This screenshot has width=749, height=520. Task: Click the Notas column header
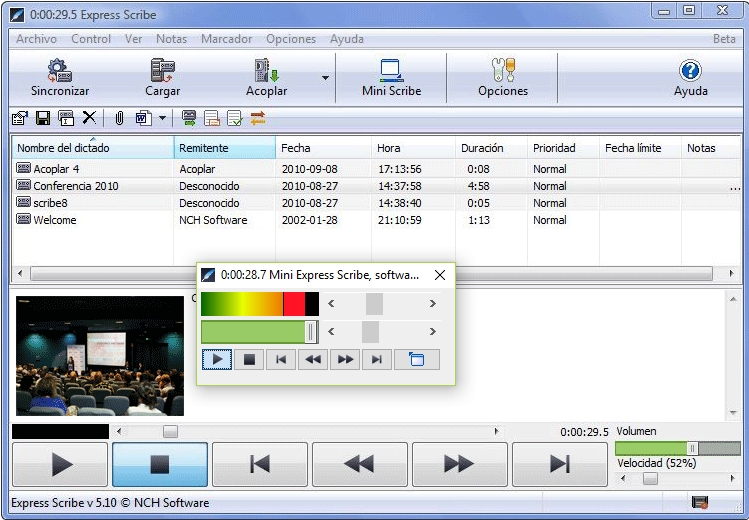(x=711, y=148)
